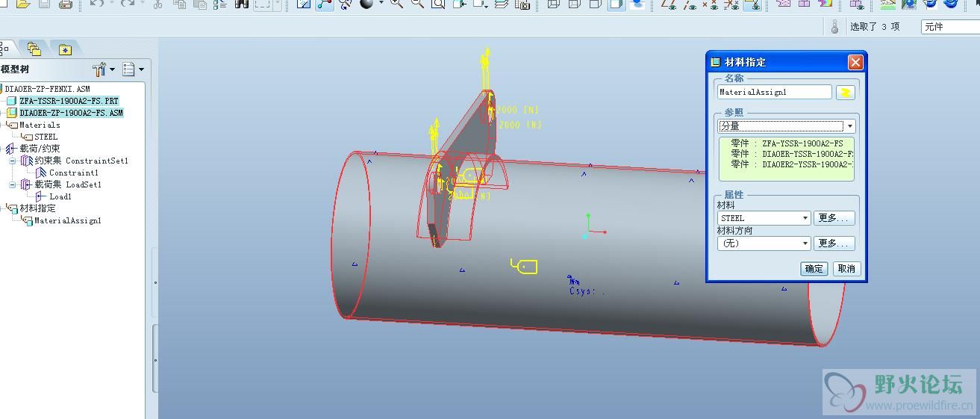Click the binoculars Find icon
This screenshot has width=980, height=419.
pos(241,4)
